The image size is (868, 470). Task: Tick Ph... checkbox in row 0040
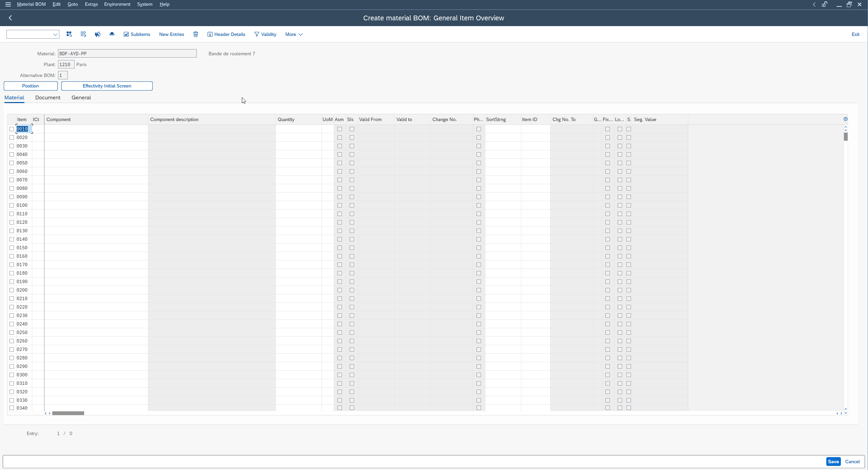479,154
